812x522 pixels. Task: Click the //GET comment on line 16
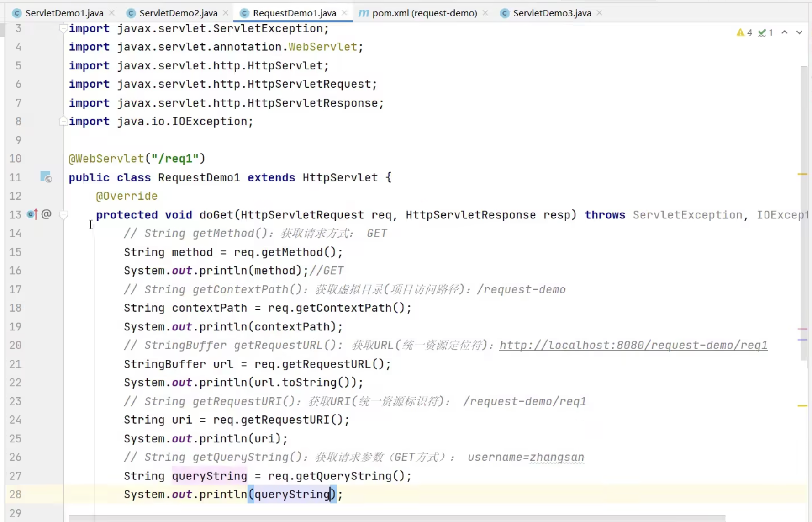tap(326, 271)
